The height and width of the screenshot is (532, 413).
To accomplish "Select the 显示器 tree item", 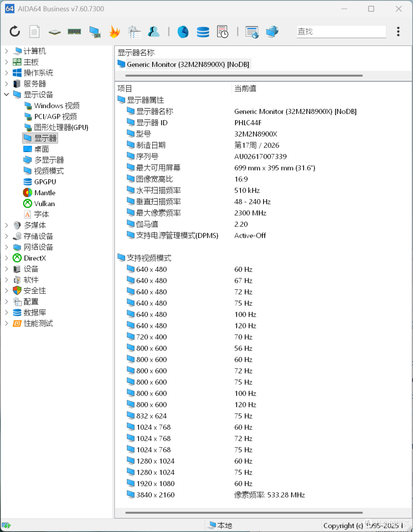I will 40,138.
